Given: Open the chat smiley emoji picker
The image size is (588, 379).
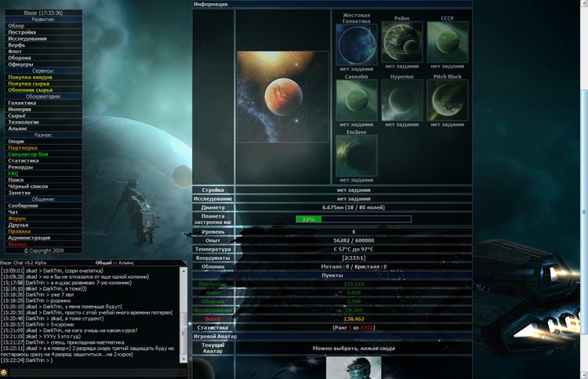Looking at the screenshot, I should 4,373.
